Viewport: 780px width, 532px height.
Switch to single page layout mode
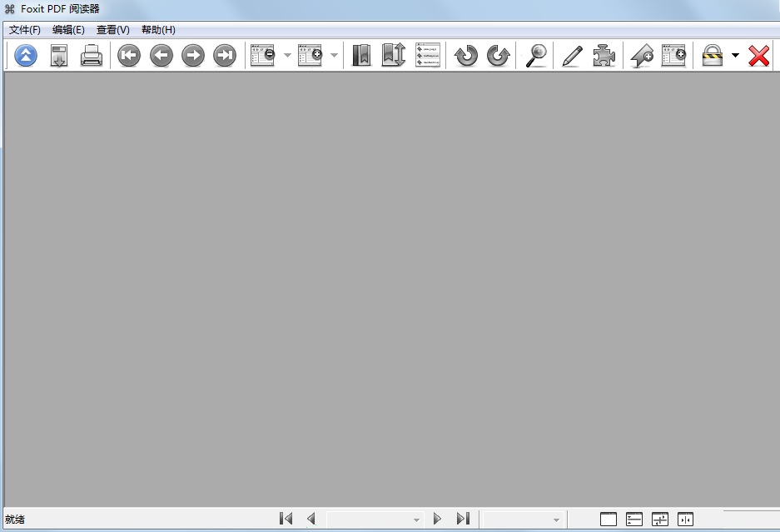(608, 518)
